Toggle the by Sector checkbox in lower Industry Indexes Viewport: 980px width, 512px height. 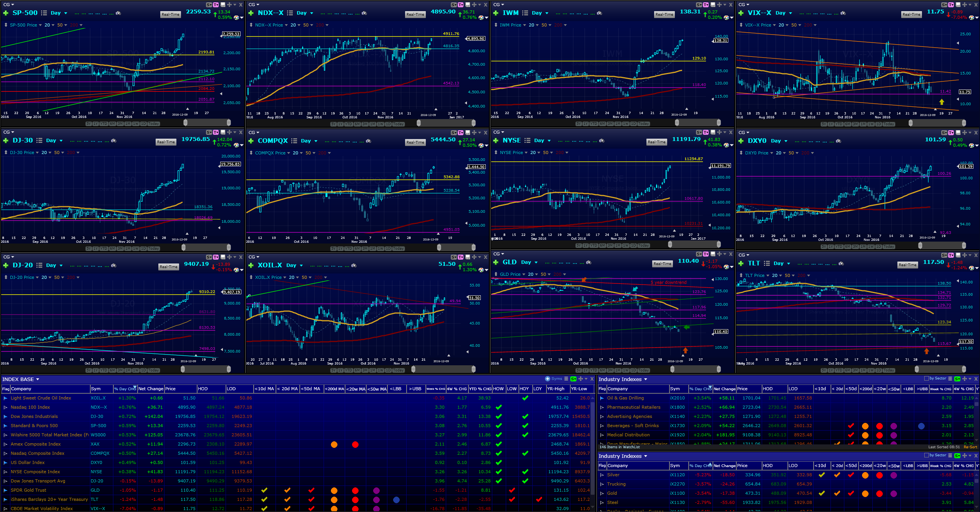[x=927, y=455]
